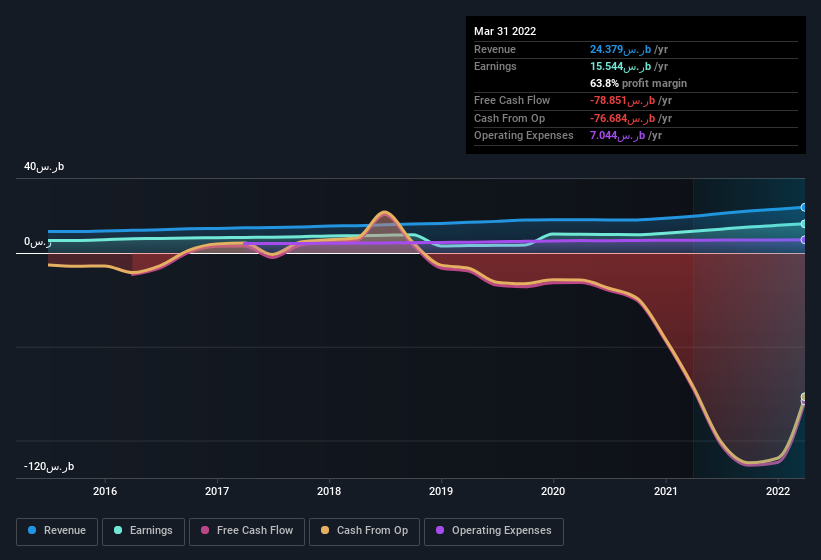Viewport: 821px width, 560px height.
Task: Select the 2016 label on time axis
Action: pos(105,491)
